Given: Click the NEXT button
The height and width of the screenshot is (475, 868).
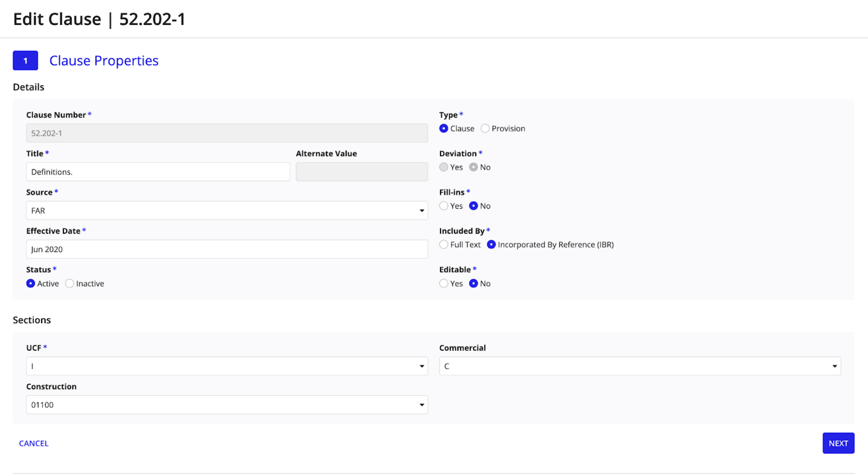Looking at the screenshot, I should [838, 443].
